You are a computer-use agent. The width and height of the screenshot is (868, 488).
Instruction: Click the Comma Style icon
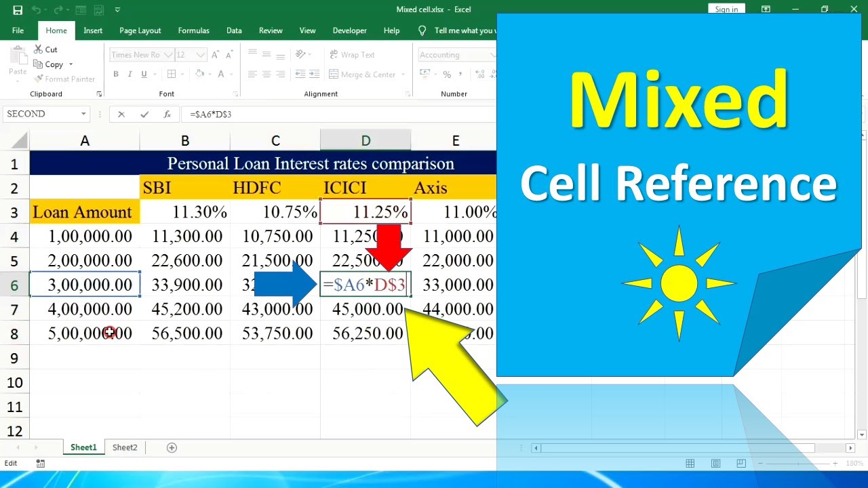click(x=462, y=75)
